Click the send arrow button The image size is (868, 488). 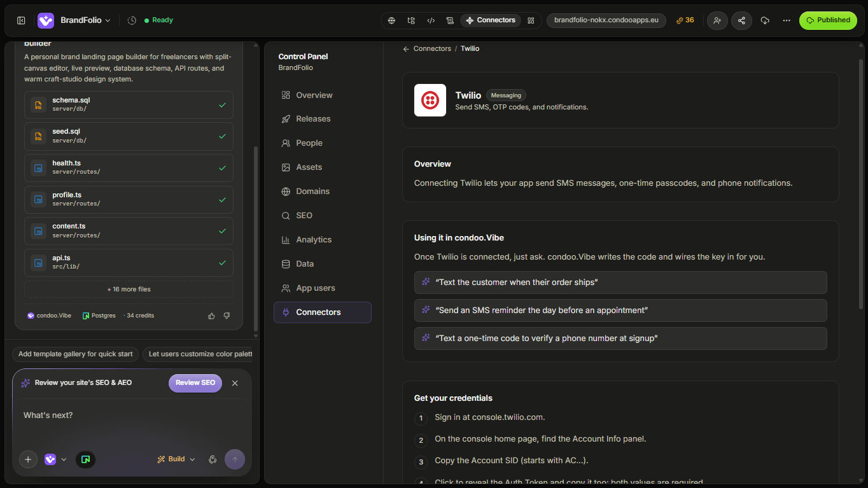pyautogui.click(x=235, y=459)
